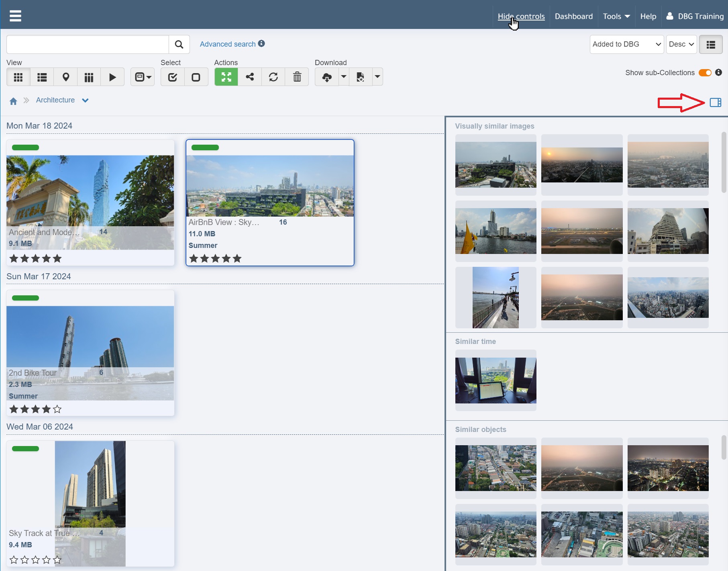Click the select all checkbox button

(173, 77)
